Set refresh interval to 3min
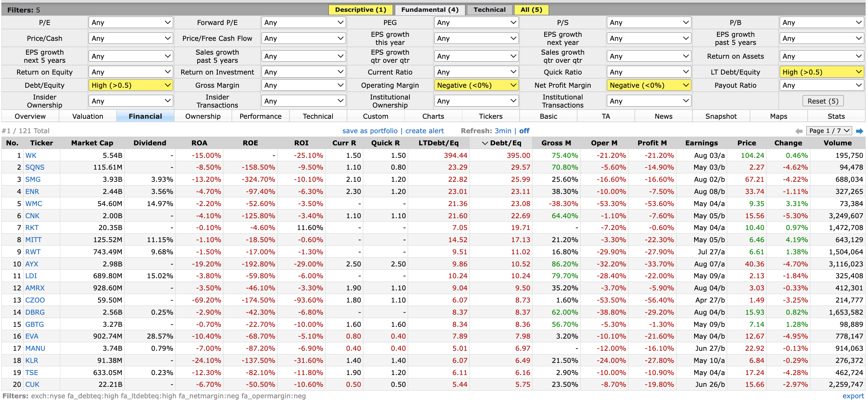This screenshot has height=402, width=868. pos(503,131)
